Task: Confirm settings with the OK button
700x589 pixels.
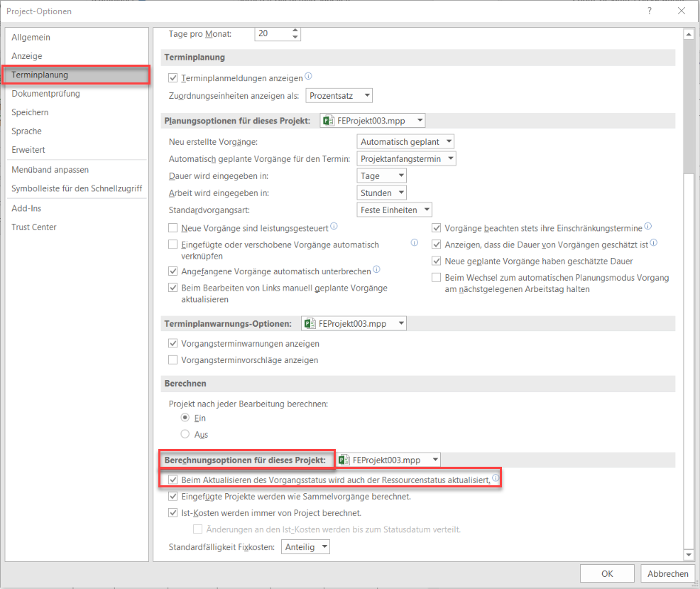Action: pyautogui.click(x=606, y=573)
